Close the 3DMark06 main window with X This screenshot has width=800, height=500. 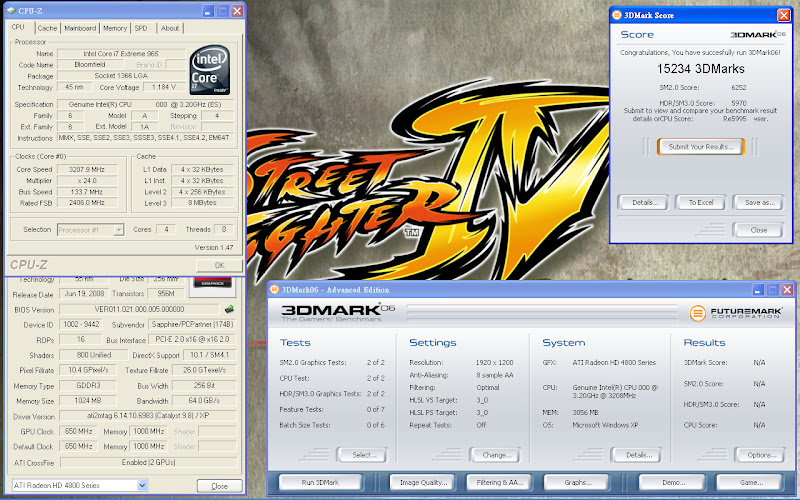[787, 290]
